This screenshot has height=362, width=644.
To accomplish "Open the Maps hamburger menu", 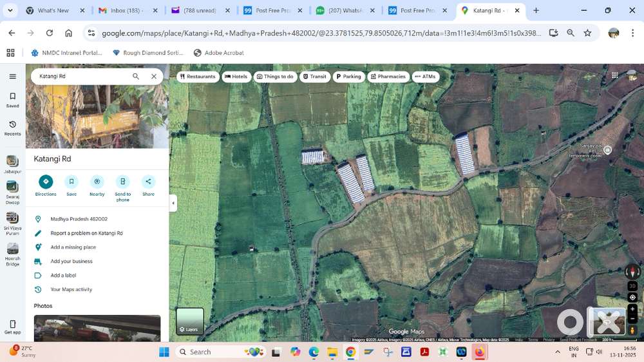I will tap(12, 76).
